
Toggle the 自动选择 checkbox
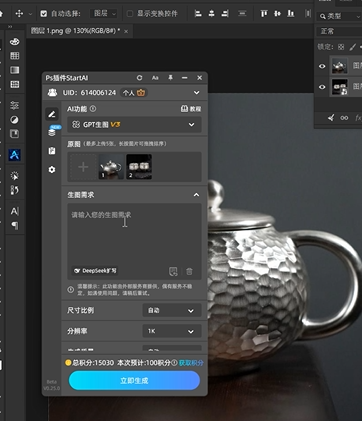[x=44, y=14]
